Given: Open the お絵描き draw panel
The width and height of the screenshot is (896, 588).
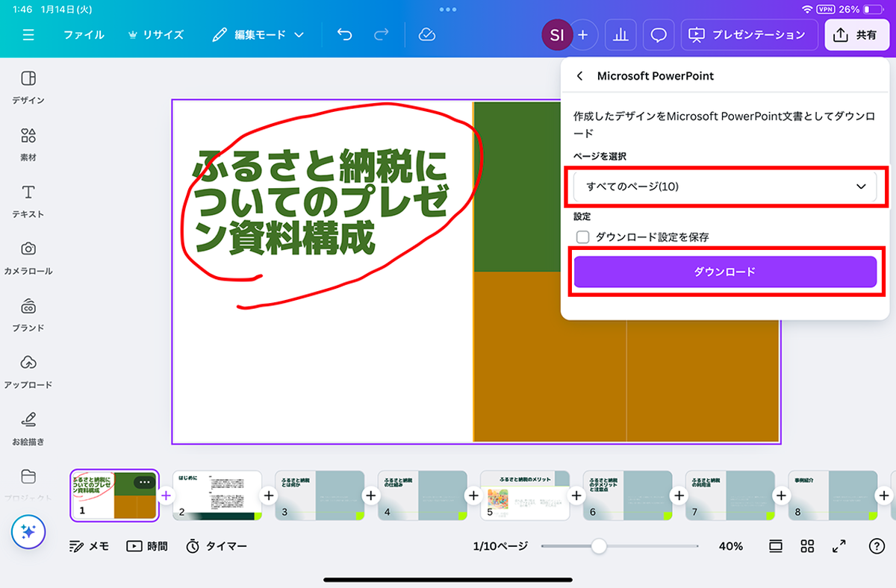Looking at the screenshot, I should coord(28,429).
